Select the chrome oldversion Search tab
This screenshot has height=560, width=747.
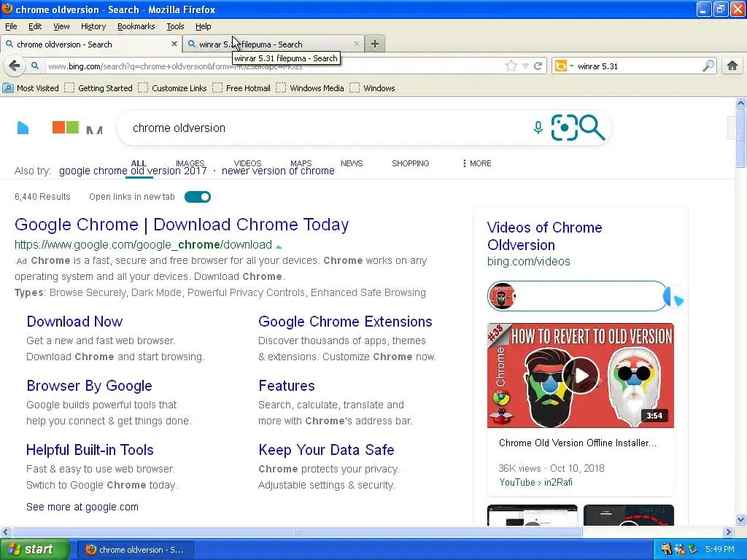(x=91, y=44)
